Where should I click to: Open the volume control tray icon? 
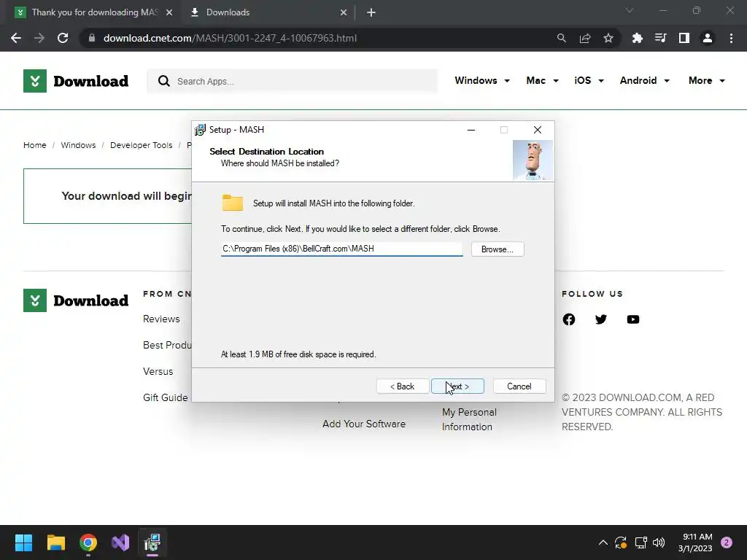pyautogui.click(x=659, y=542)
